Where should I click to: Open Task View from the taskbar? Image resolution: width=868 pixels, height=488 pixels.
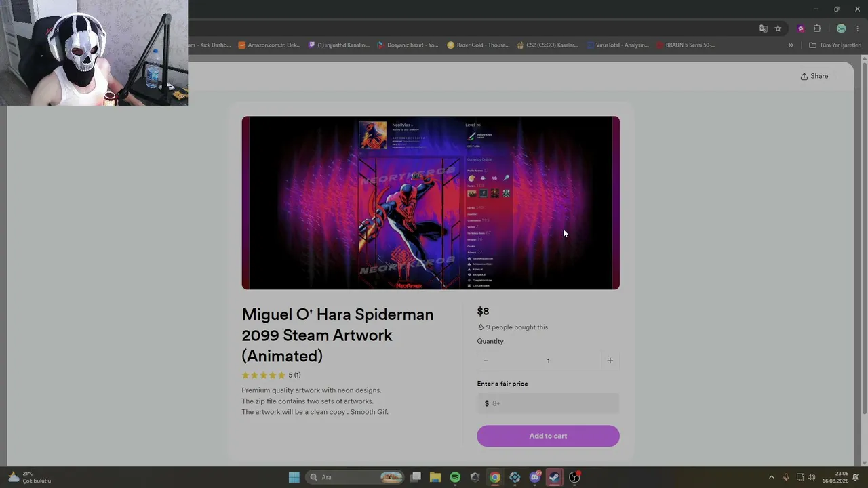pos(416,477)
